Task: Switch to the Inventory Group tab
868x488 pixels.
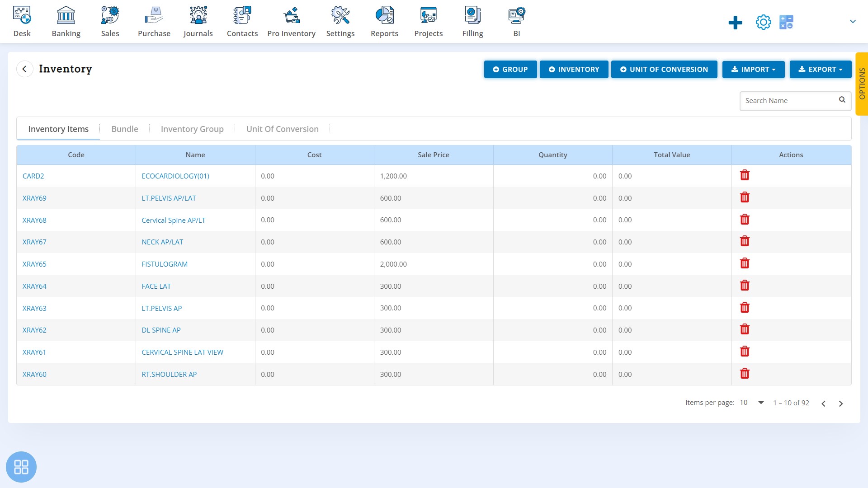Action: (x=192, y=129)
